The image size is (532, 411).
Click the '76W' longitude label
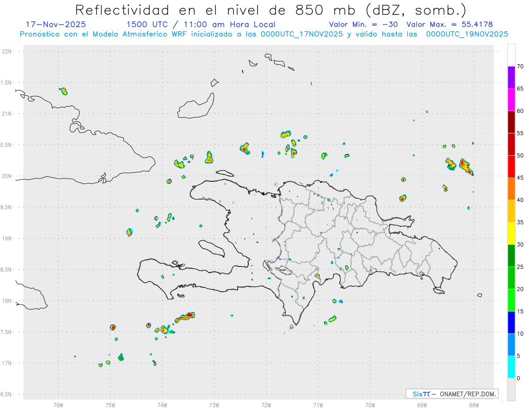coord(58,404)
